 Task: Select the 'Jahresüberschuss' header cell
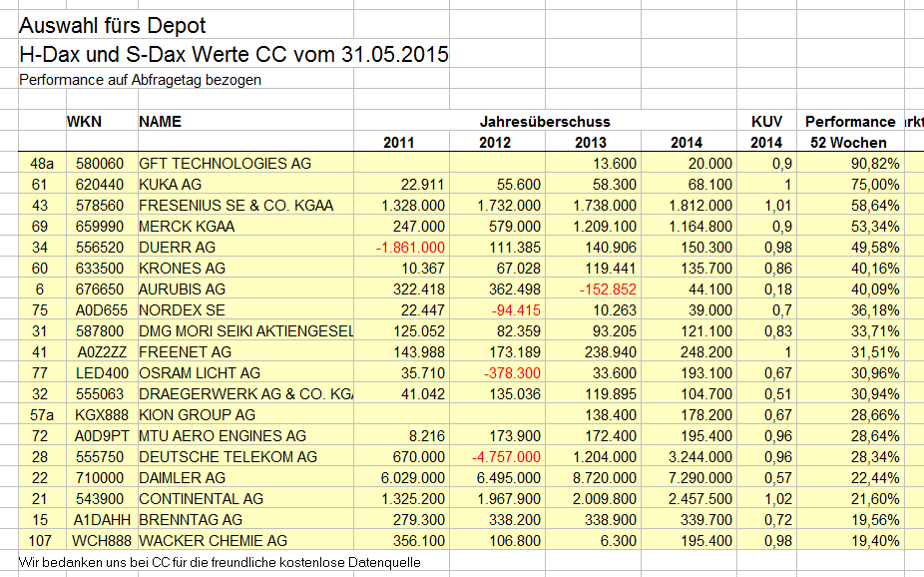[x=545, y=122]
